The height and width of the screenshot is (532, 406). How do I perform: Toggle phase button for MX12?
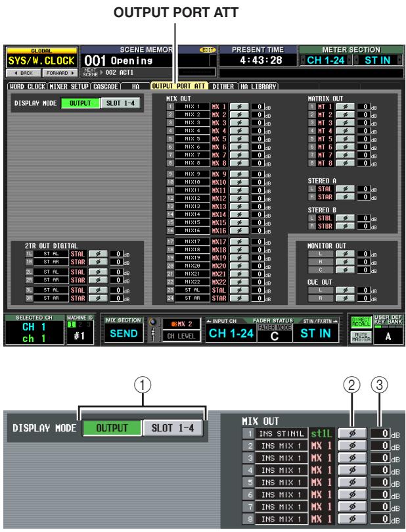click(x=239, y=199)
